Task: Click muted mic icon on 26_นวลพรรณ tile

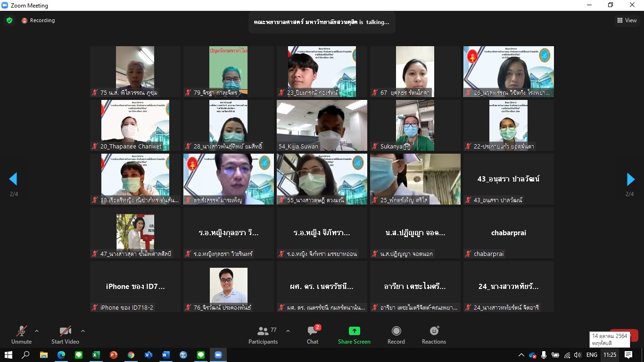Action: [468, 93]
